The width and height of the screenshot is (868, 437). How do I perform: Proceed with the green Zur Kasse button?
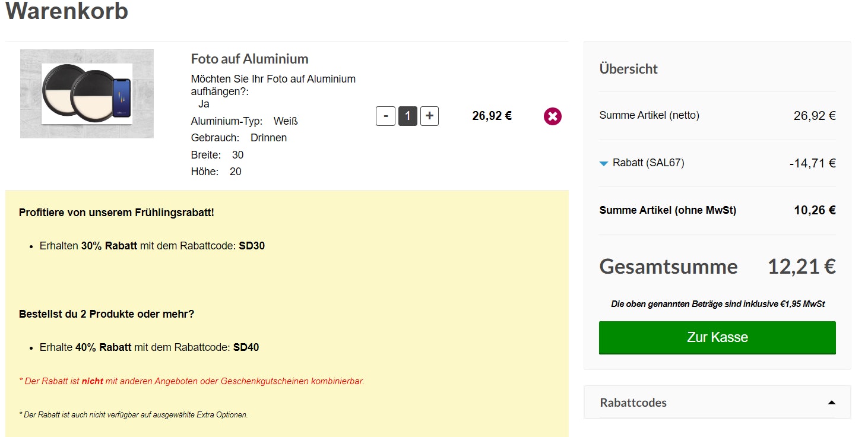point(717,337)
